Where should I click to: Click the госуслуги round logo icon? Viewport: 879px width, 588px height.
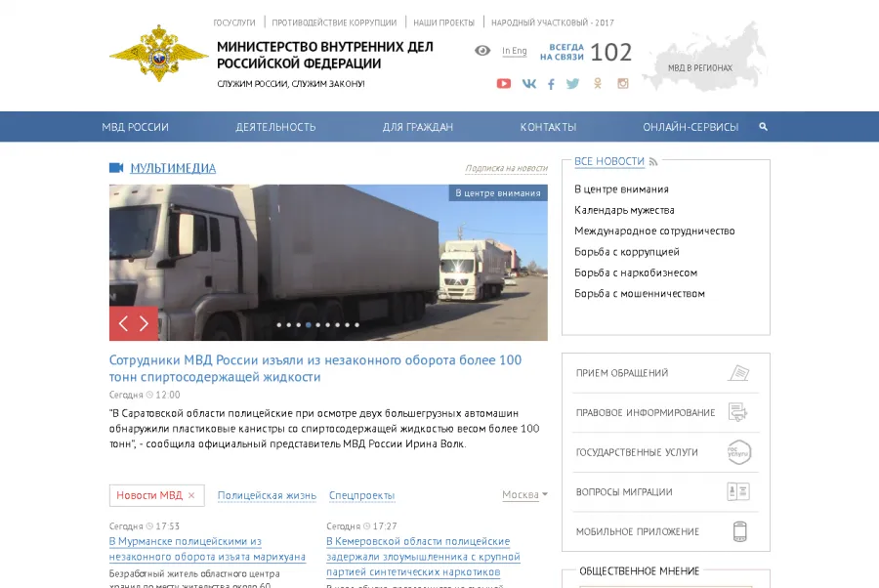[x=739, y=452]
